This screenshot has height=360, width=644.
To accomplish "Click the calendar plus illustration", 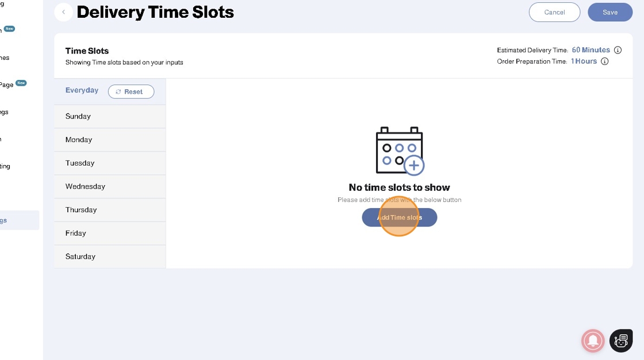I will click(399, 151).
